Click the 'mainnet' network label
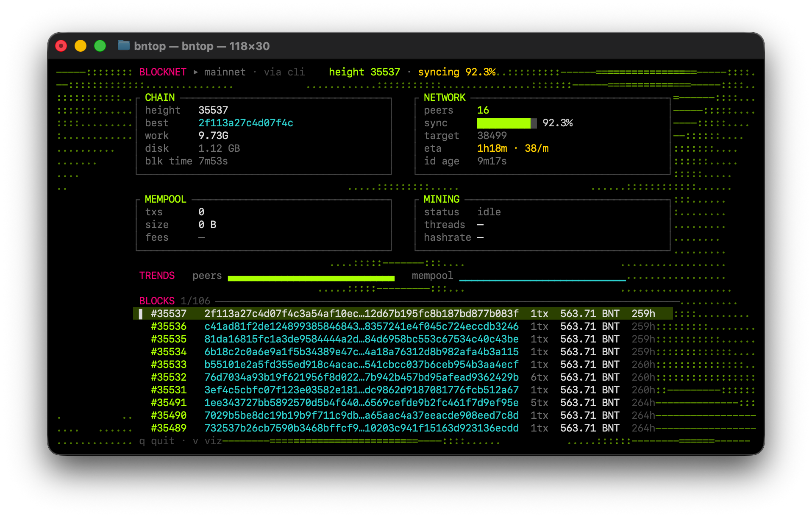The width and height of the screenshot is (812, 518). tap(225, 72)
